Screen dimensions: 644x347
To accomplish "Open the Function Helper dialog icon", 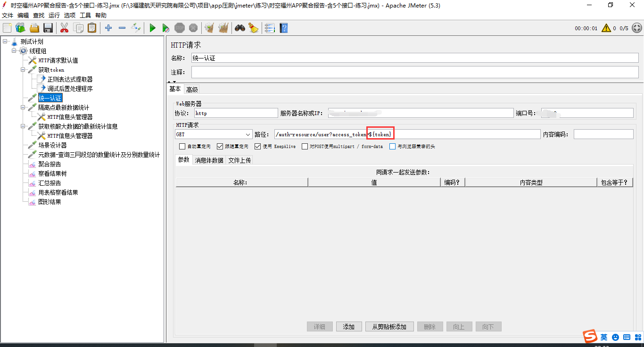I will (x=270, y=28).
